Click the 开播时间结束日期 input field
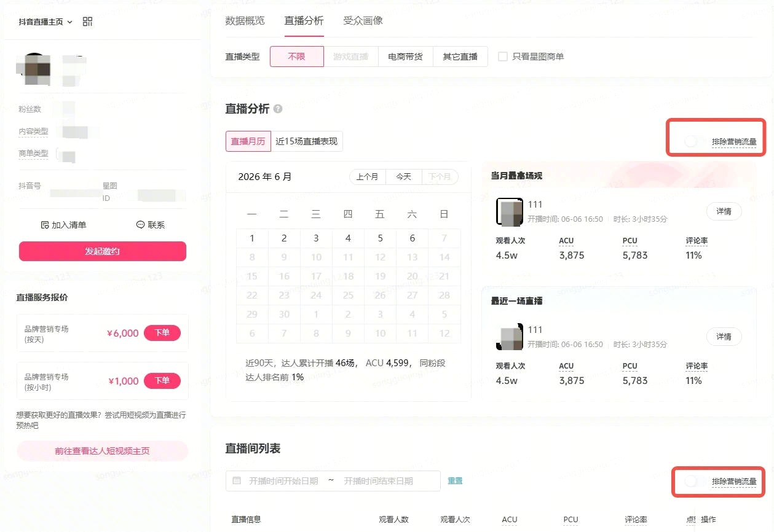This screenshot has width=774, height=532. click(378, 481)
